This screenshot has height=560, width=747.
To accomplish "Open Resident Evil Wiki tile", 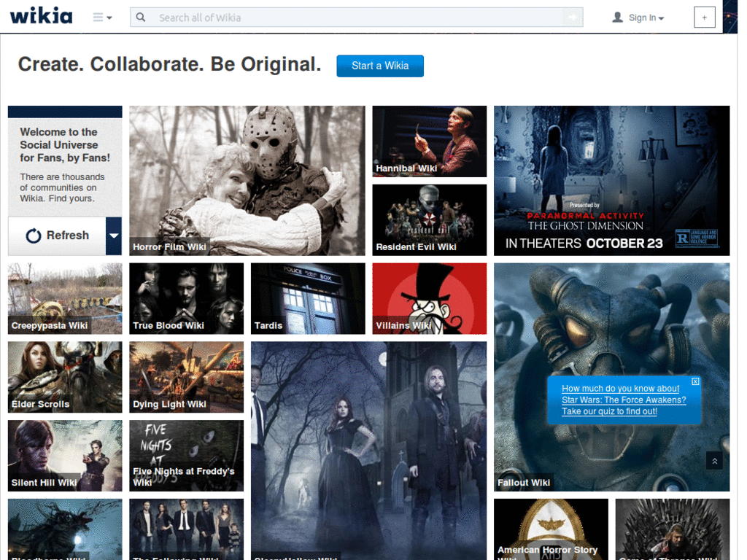I will tap(429, 220).
